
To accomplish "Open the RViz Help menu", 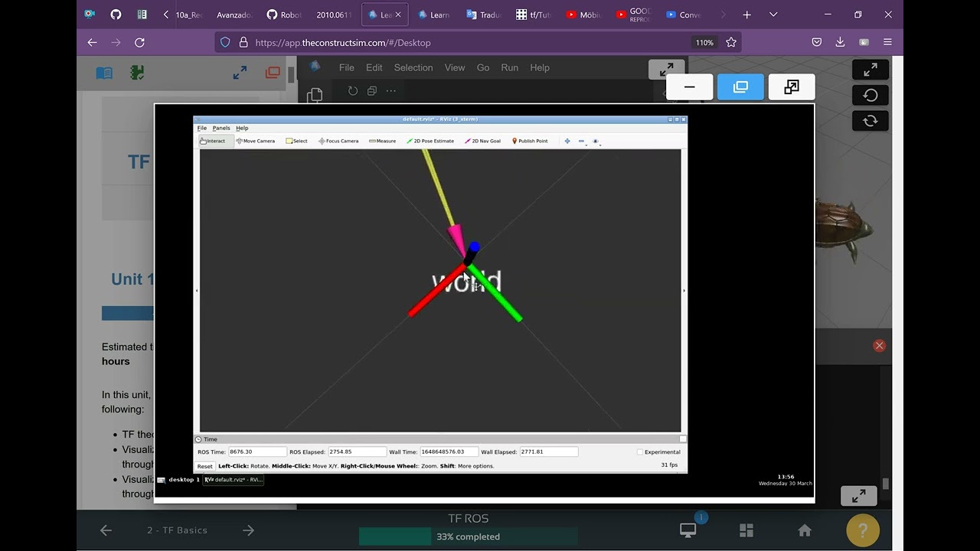I will click(242, 128).
